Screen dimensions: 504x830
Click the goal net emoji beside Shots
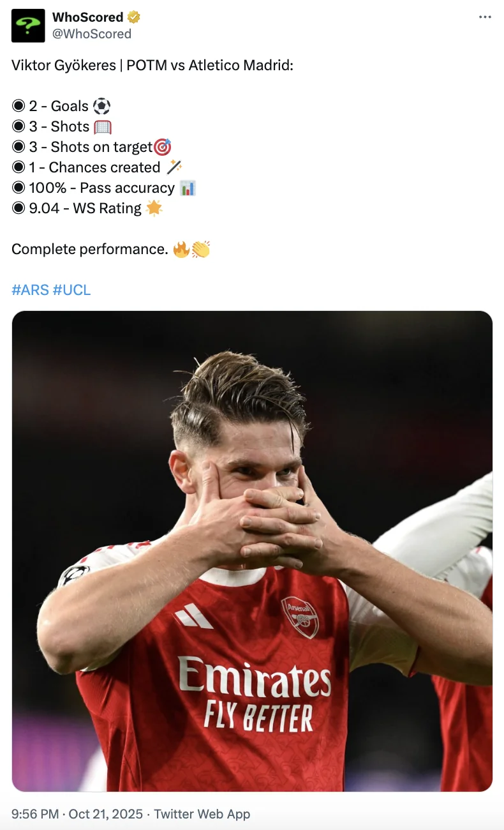[103, 126]
